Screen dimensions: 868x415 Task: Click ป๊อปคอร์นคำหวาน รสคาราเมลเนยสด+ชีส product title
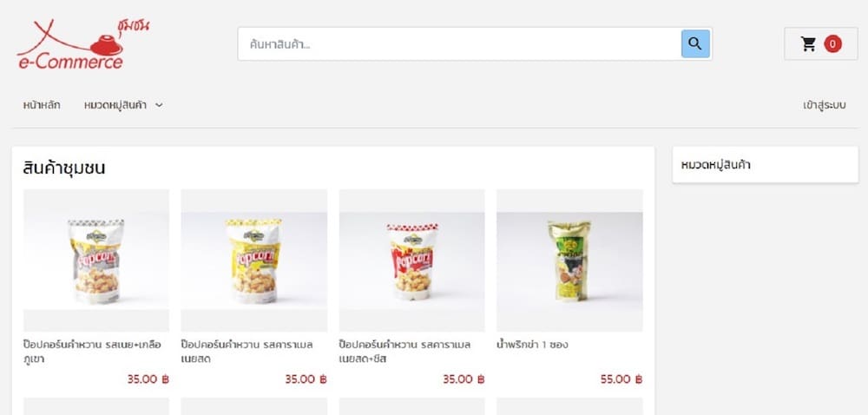pyautogui.click(x=404, y=352)
